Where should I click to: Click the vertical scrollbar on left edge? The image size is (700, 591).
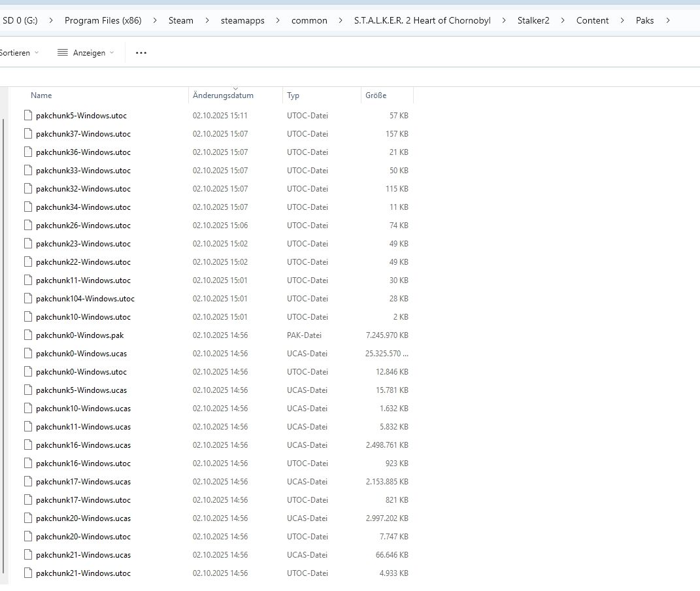tap(3, 346)
